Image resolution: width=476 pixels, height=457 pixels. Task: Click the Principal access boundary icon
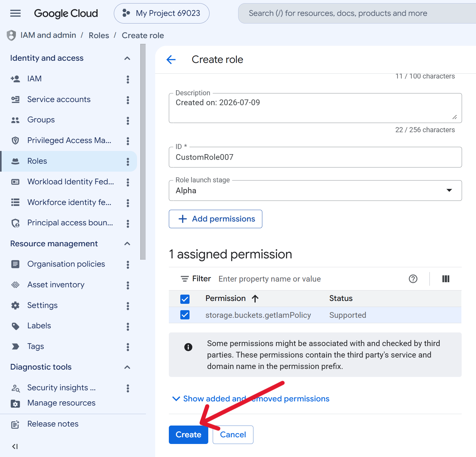[x=15, y=223]
